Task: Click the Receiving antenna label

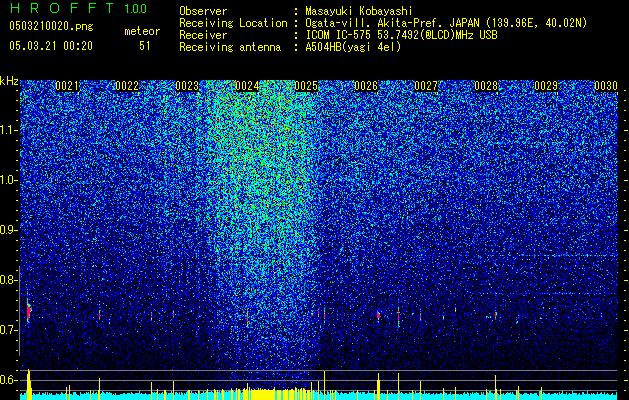Action: point(230,47)
